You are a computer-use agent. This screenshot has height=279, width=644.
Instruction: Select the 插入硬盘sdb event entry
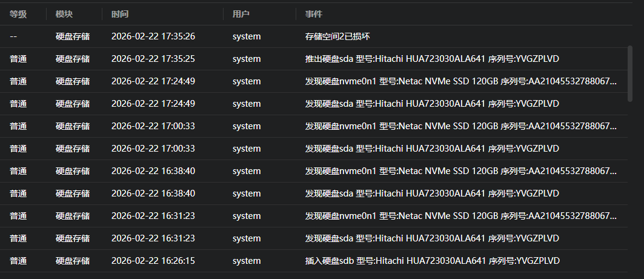(x=432, y=261)
